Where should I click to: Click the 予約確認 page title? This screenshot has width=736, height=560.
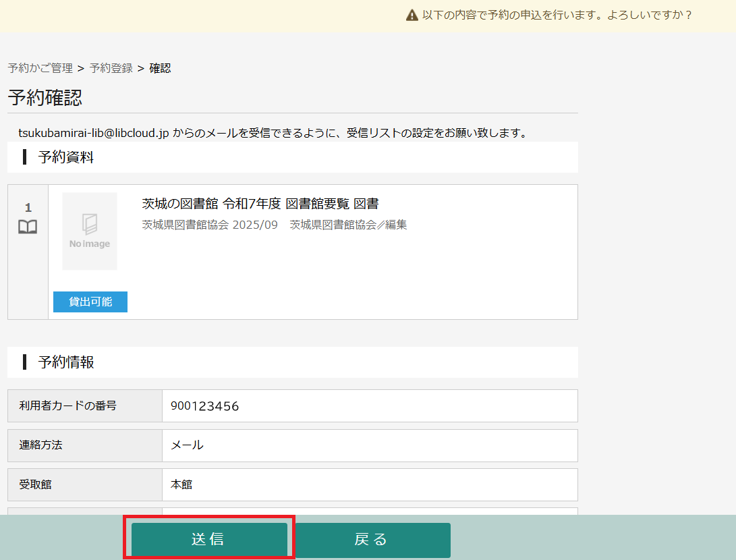coord(45,97)
